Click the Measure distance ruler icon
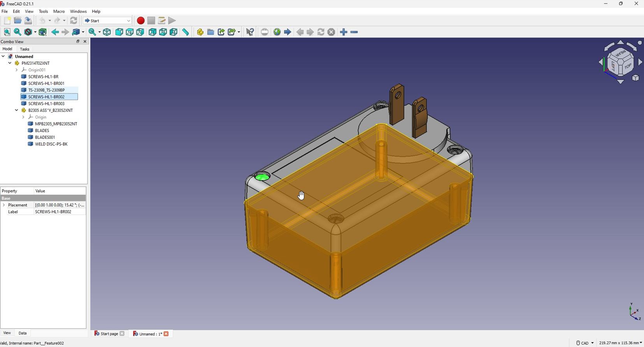This screenshot has width=644, height=347. pos(186,32)
